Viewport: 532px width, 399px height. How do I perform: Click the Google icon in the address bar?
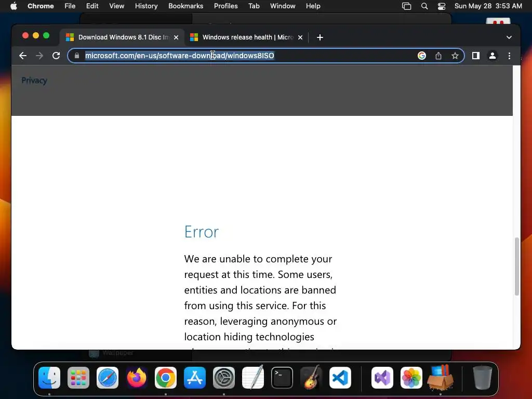(422, 56)
